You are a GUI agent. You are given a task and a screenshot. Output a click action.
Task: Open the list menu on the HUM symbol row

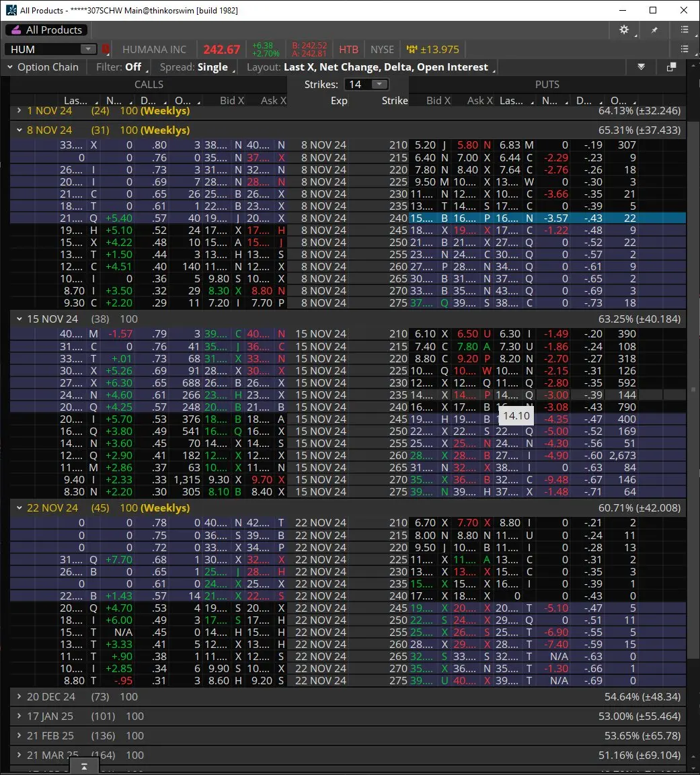coord(685,49)
